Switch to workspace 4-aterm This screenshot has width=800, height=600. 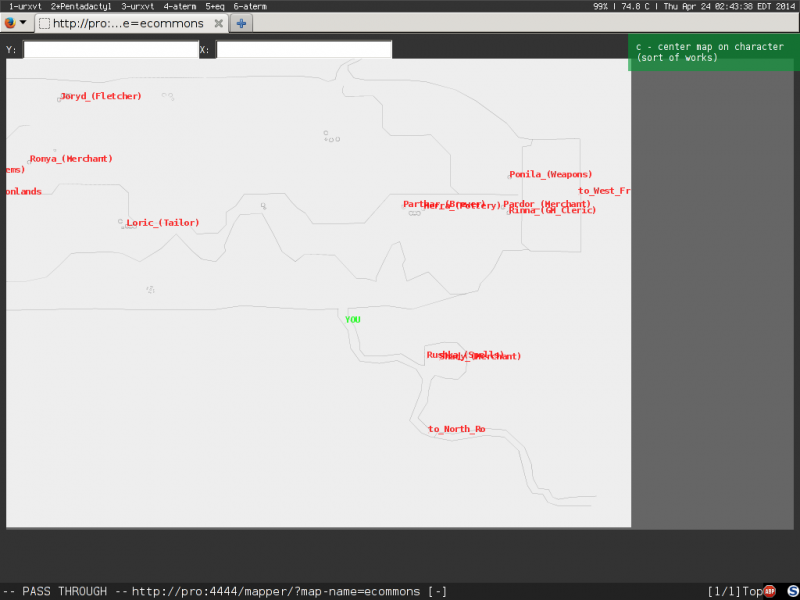pyautogui.click(x=180, y=6)
